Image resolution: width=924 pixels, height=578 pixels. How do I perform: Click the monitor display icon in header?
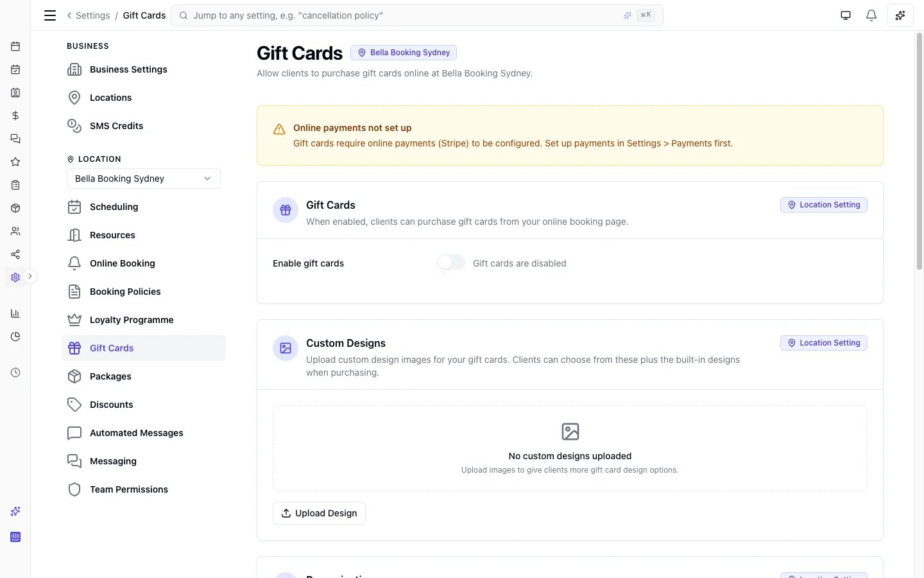tap(846, 15)
